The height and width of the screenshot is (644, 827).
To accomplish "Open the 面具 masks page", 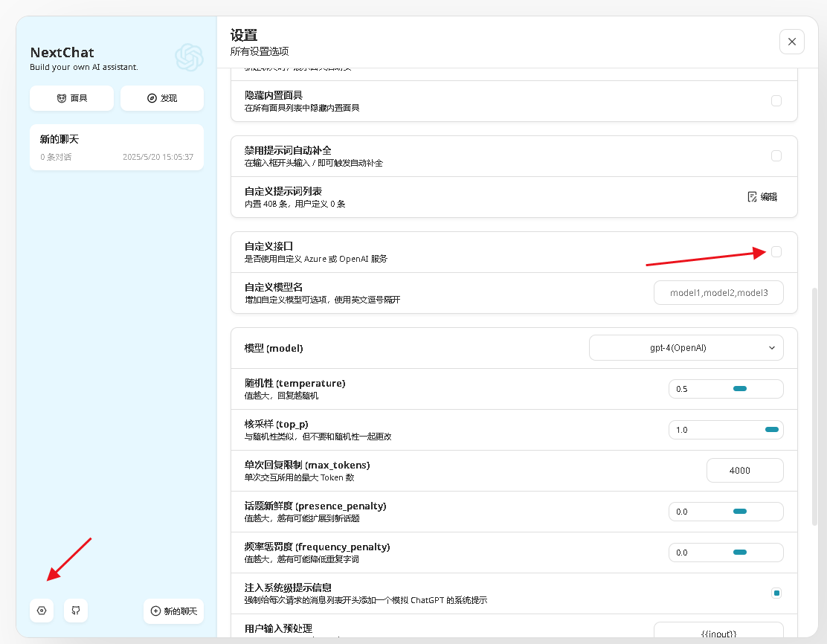I will [71, 98].
